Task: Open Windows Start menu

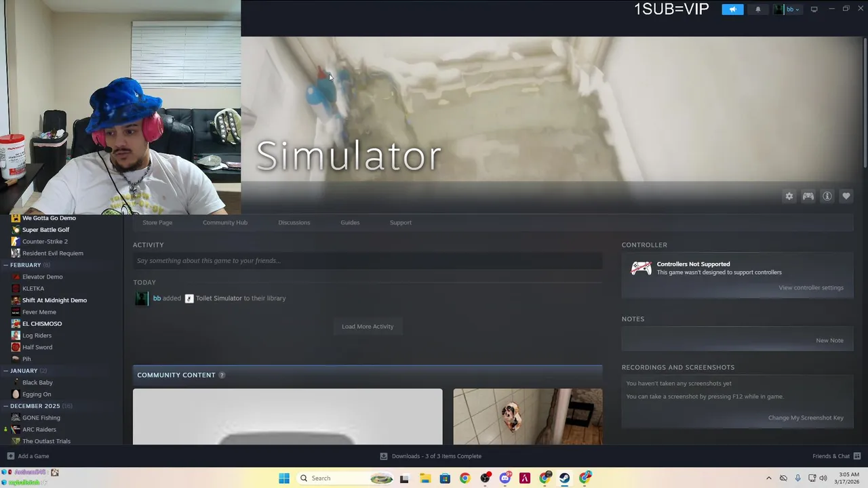Action: (284, 478)
